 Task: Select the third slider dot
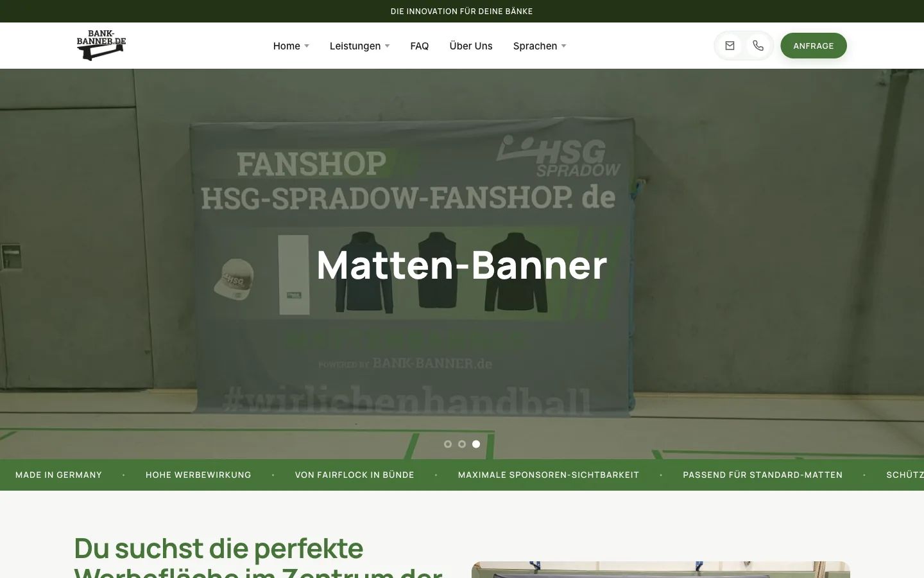[x=476, y=444]
